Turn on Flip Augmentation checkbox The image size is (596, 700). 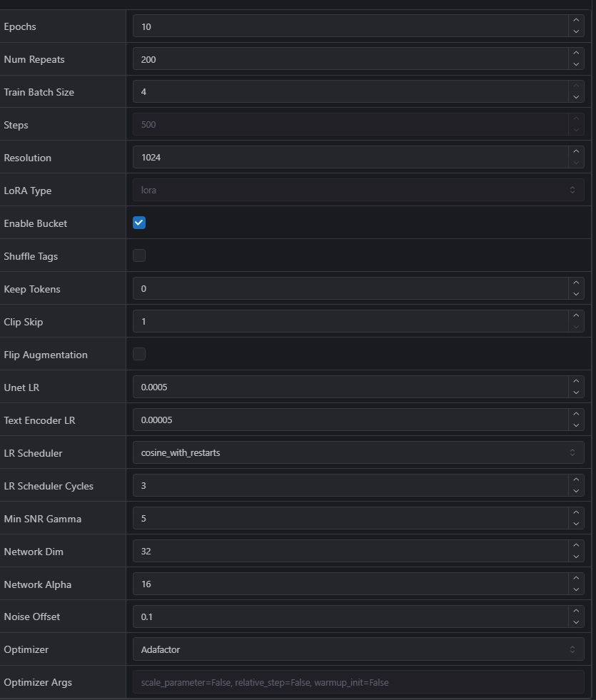point(139,354)
